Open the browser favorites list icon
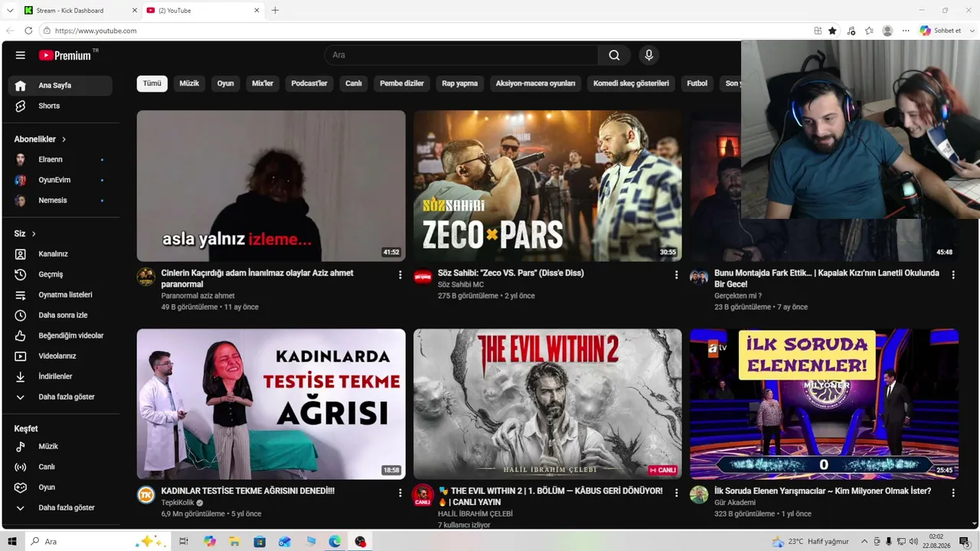The width and height of the screenshot is (980, 551). (x=869, y=31)
